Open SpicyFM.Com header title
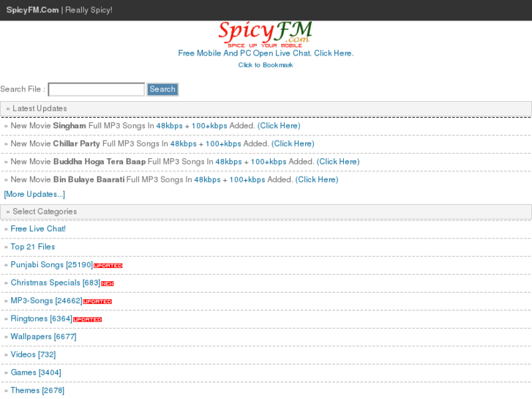 click(32, 10)
